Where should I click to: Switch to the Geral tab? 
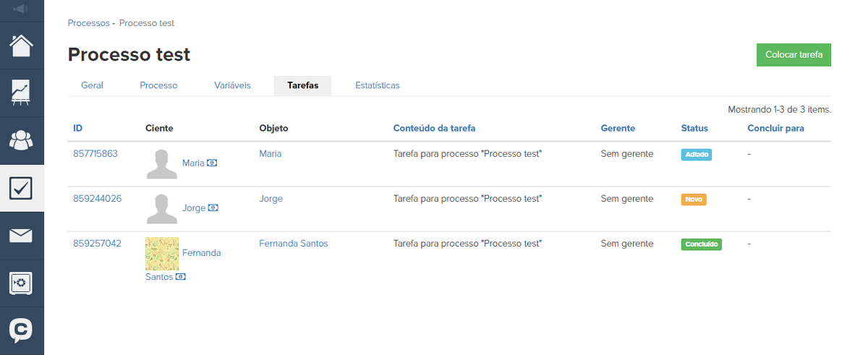[92, 85]
